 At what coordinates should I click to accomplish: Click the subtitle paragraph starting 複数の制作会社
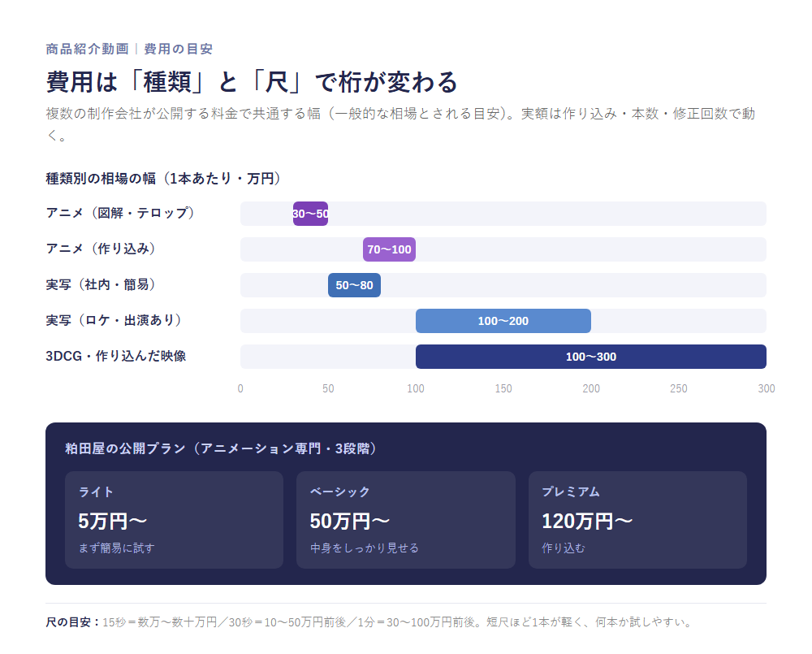[x=400, y=124]
